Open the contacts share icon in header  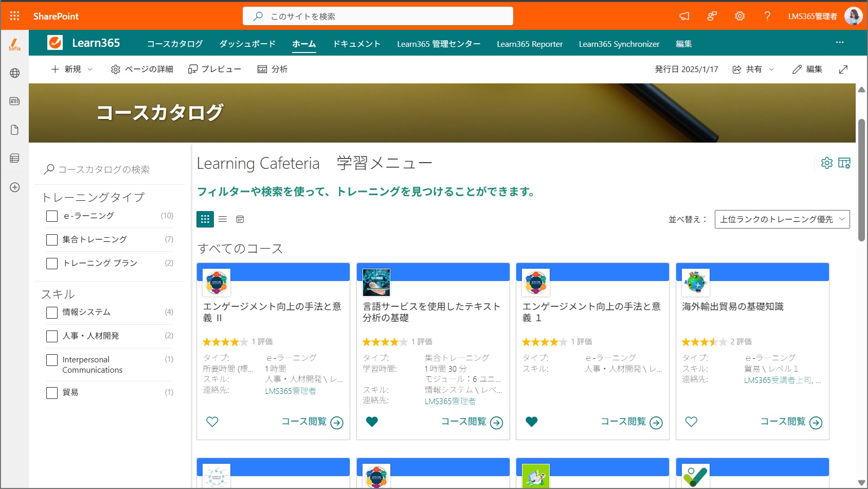point(712,16)
